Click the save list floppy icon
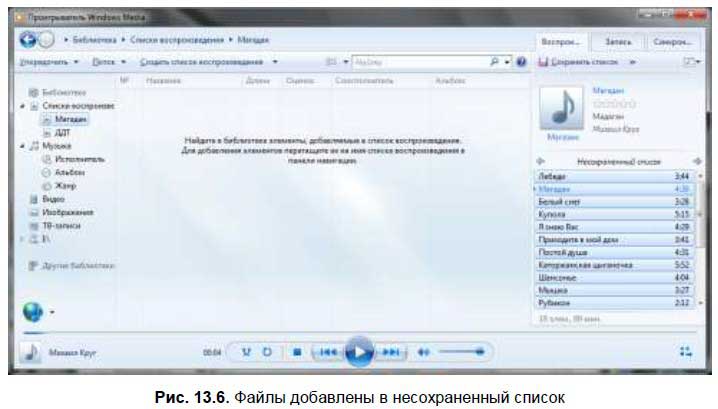Screen dimensions: 718x409 (543, 62)
